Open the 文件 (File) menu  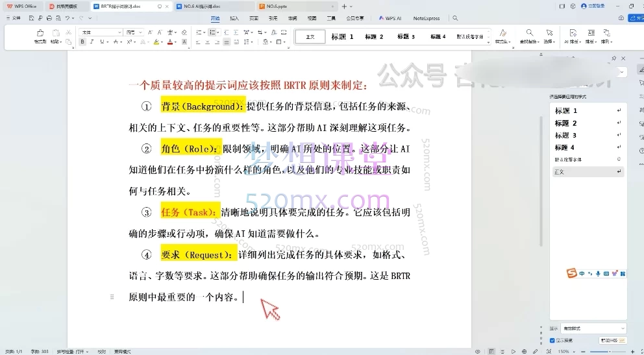(14, 18)
